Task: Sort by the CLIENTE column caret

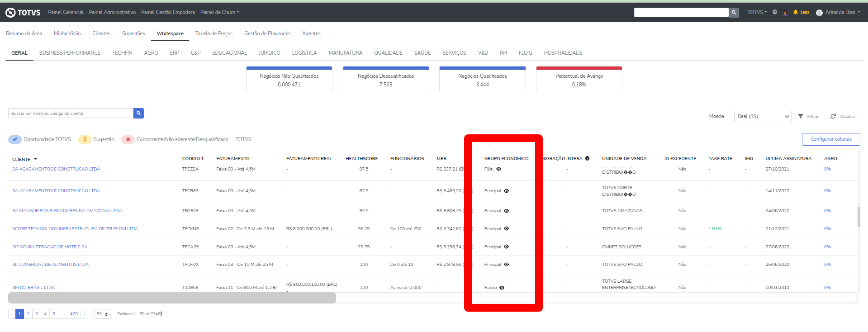Action: (36, 159)
